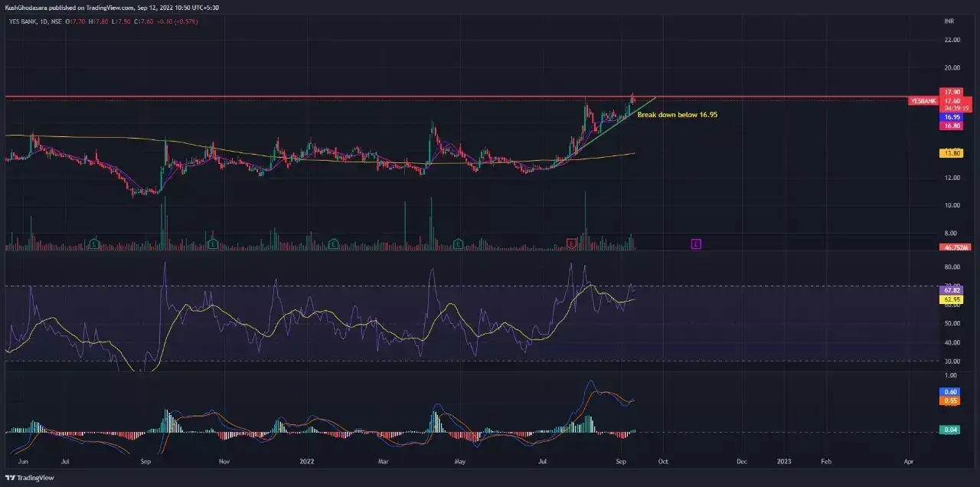Open the purple upcoming earnings marker
980x487 pixels.
695,243
